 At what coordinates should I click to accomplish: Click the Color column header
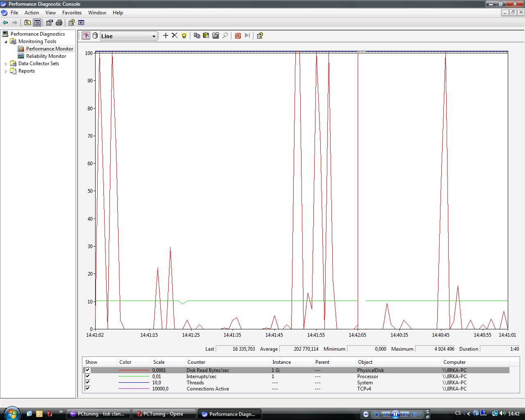pyautogui.click(x=134, y=362)
